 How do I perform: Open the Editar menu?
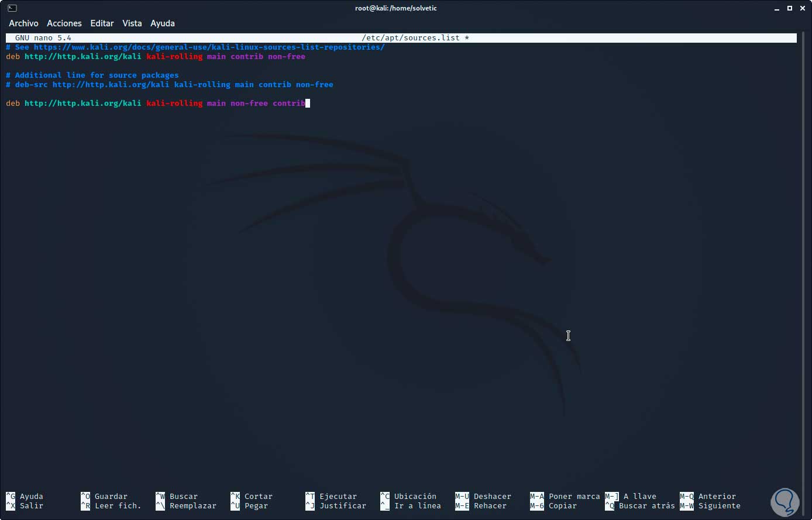pyautogui.click(x=102, y=23)
